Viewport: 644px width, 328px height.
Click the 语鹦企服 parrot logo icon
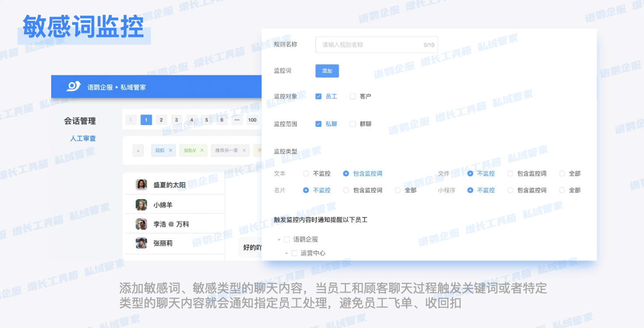(73, 87)
